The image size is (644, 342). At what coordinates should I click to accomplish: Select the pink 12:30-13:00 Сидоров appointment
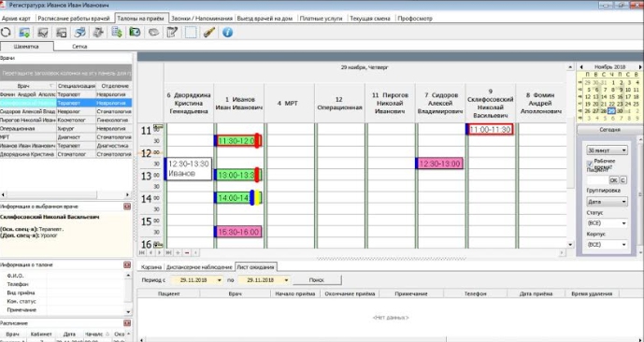[x=439, y=164]
